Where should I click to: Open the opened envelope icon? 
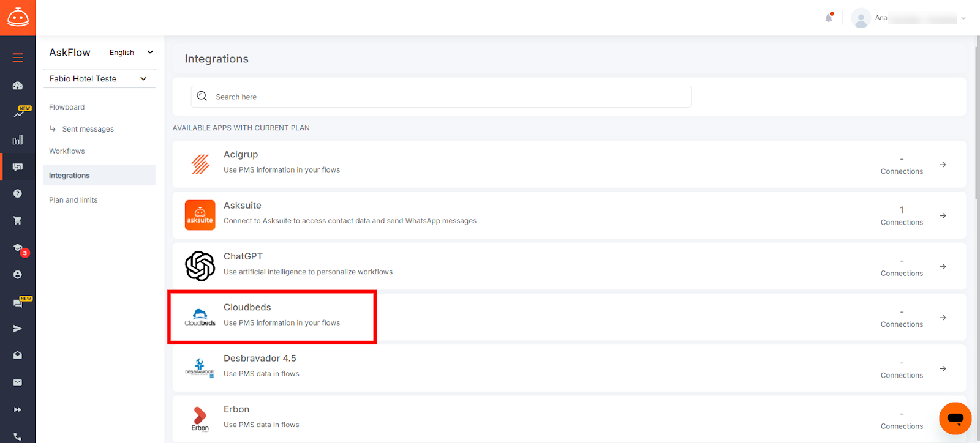tap(18, 356)
